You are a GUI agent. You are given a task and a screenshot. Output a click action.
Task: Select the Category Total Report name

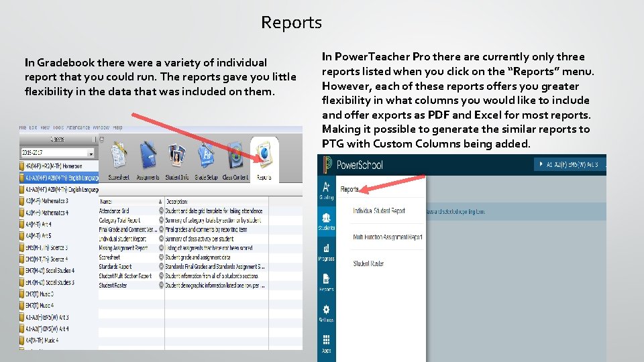(x=119, y=220)
